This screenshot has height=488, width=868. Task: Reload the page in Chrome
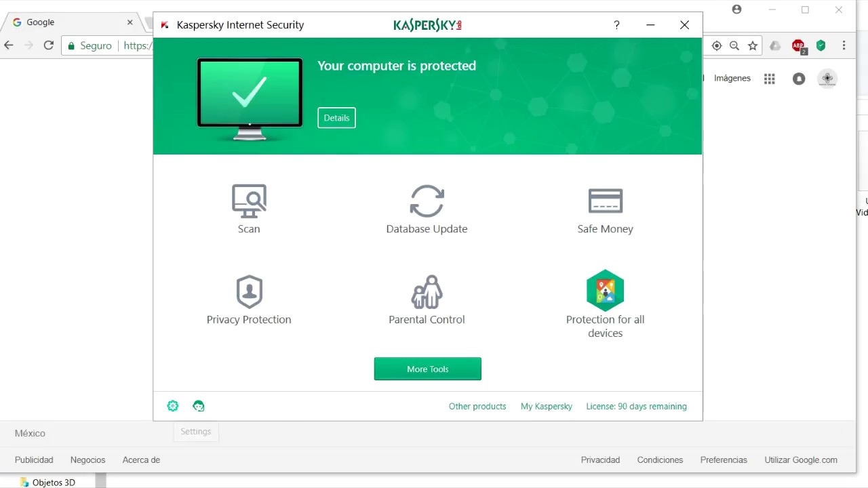(x=48, y=45)
